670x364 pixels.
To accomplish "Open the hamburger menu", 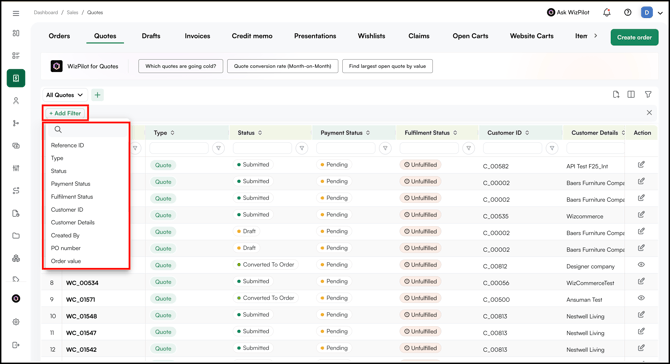I will (16, 13).
